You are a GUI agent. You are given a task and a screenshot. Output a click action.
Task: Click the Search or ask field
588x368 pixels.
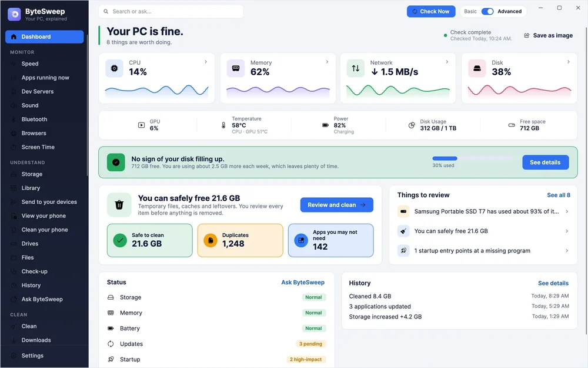171,11
